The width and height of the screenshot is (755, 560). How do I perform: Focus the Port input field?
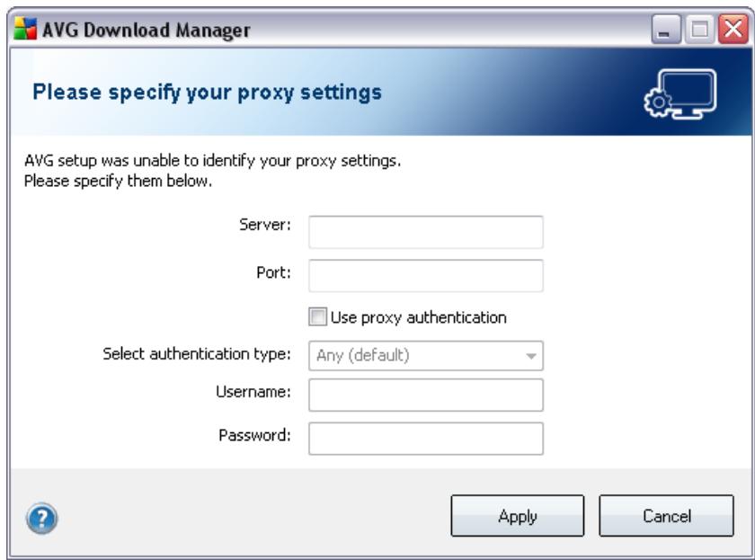tap(426, 275)
